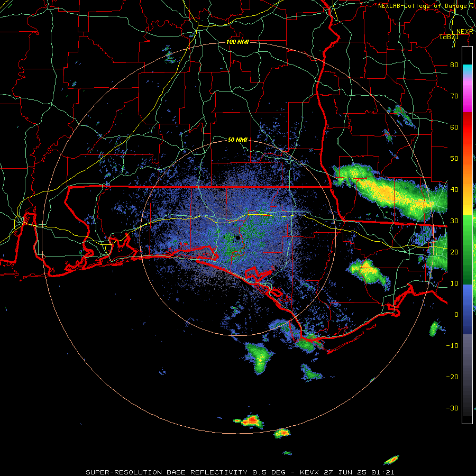Click the dBZ unit label above color scale
476x476 pixels.
(x=449, y=37)
